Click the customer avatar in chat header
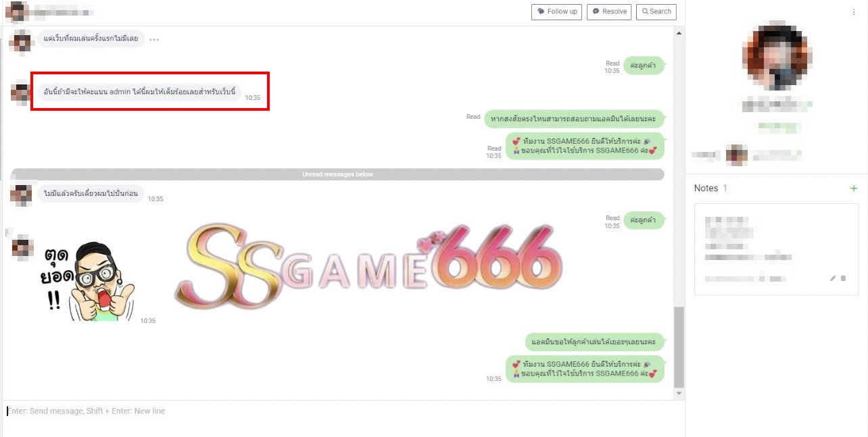The height and width of the screenshot is (437, 868). click(x=16, y=11)
